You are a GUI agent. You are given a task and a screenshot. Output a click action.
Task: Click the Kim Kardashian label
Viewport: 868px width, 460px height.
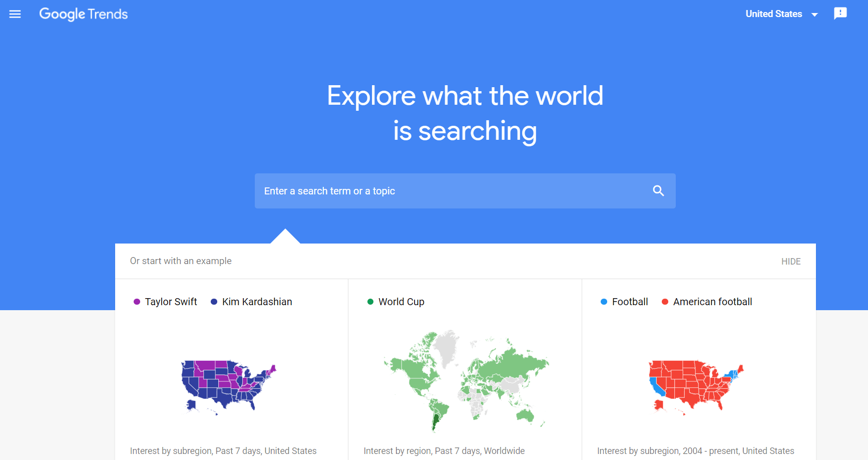click(257, 302)
